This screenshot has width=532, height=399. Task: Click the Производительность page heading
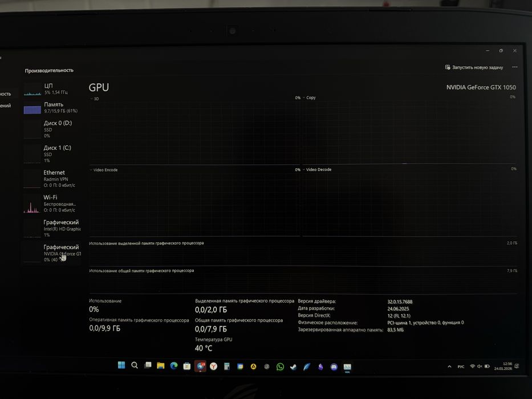click(x=49, y=71)
